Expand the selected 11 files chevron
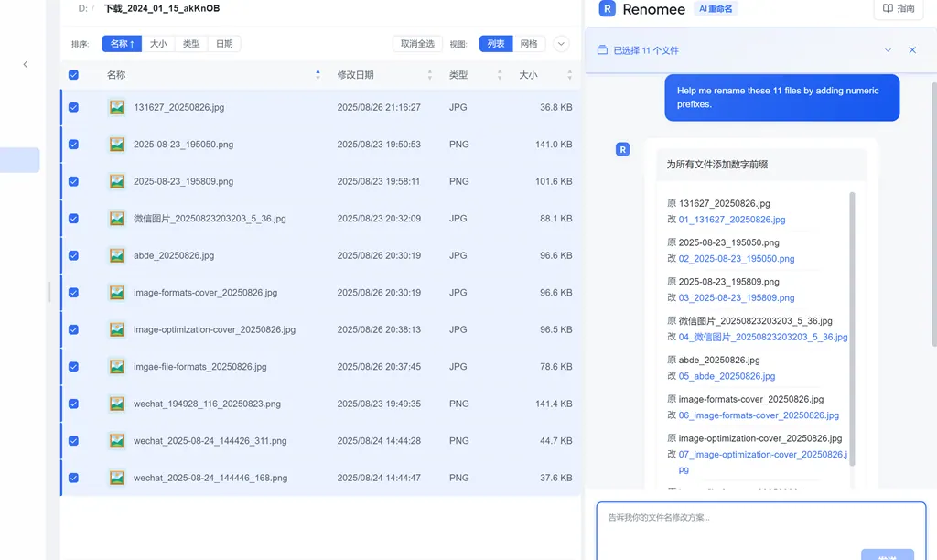The image size is (937, 560). 888,50
